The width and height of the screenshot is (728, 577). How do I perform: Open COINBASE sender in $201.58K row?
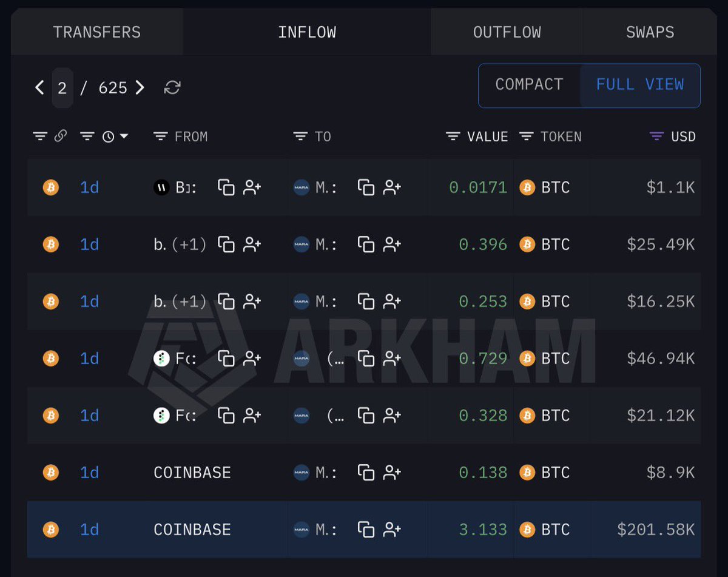click(192, 530)
